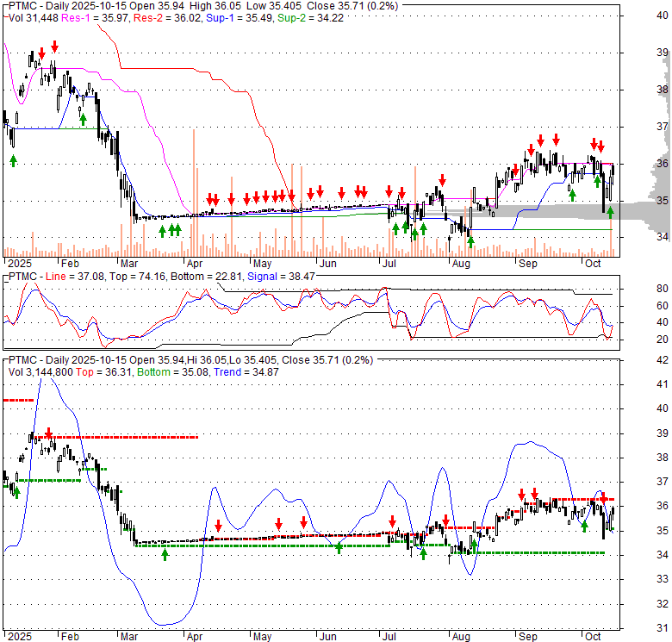The image size is (672, 642).
Task: Click the red 'Line' label of the oscillator
Action: coord(56,277)
